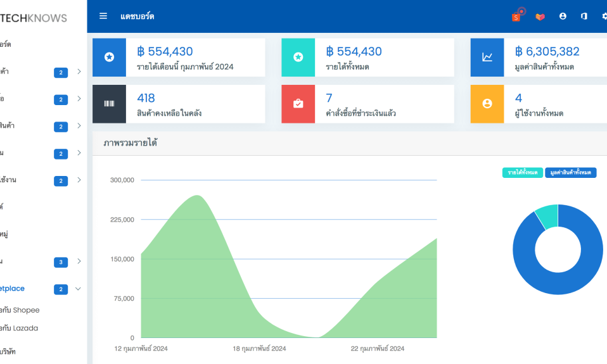The width and height of the screenshot is (607, 364).
Task: Click the มูลค่าสินค้าทั้งหมด card label
Action: [544, 67]
